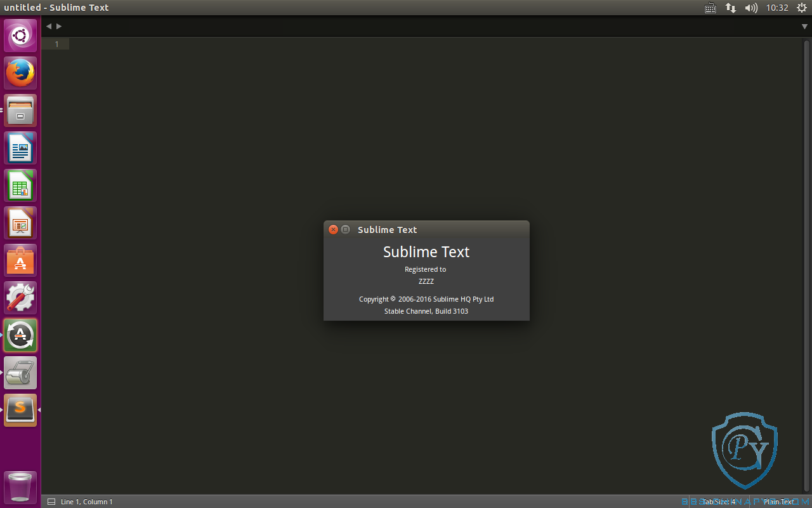Launch LibreOffice Writer from the dock
The height and width of the screenshot is (508, 812).
point(20,148)
